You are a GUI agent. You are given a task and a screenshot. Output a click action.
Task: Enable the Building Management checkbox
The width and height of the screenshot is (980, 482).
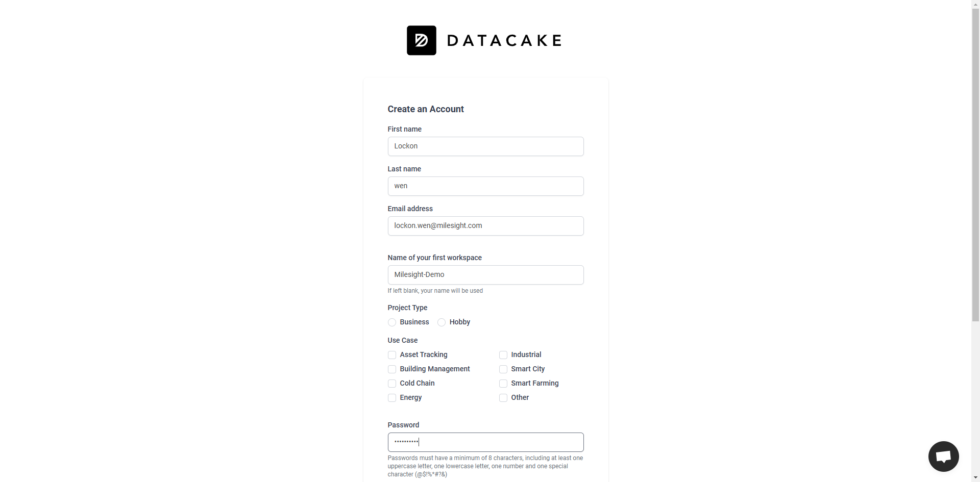click(x=391, y=369)
